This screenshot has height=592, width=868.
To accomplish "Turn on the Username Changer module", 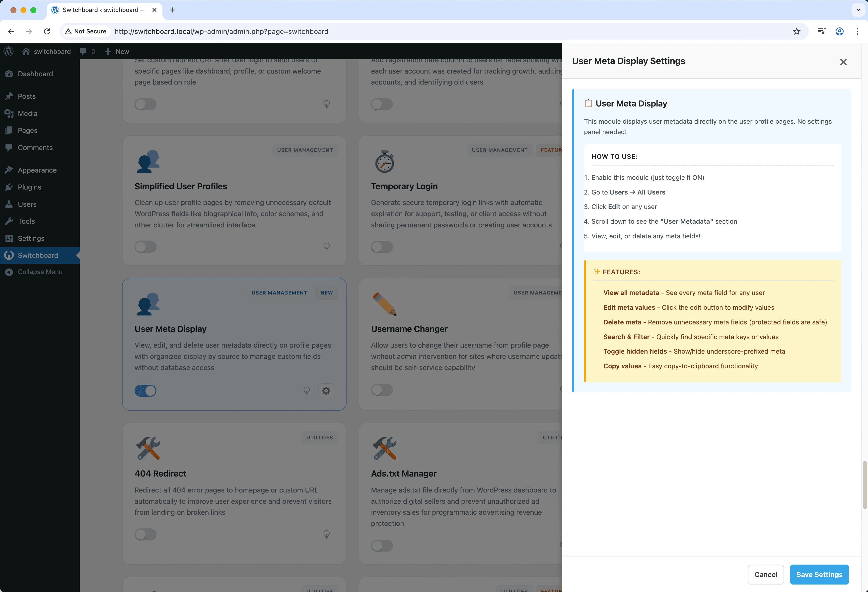I will pos(381,390).
